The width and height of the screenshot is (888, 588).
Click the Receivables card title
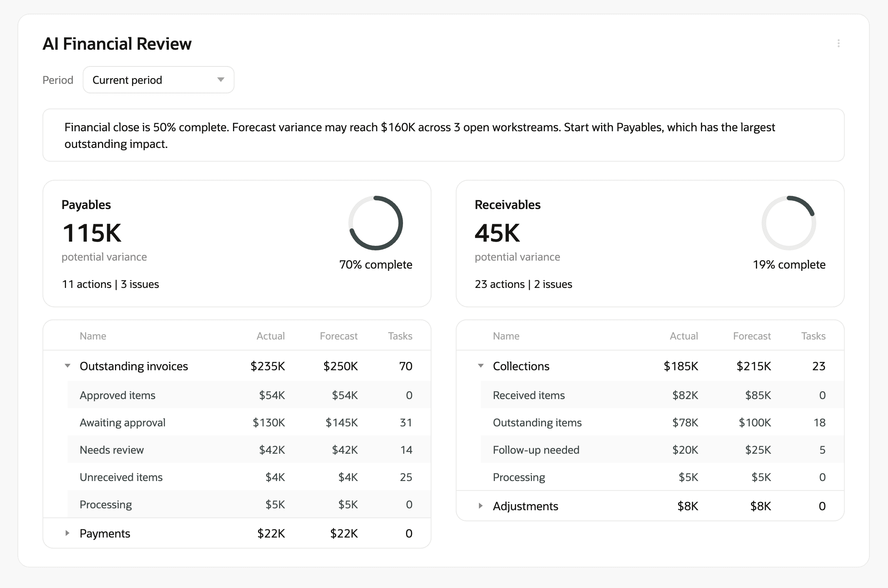pos(507,204)
